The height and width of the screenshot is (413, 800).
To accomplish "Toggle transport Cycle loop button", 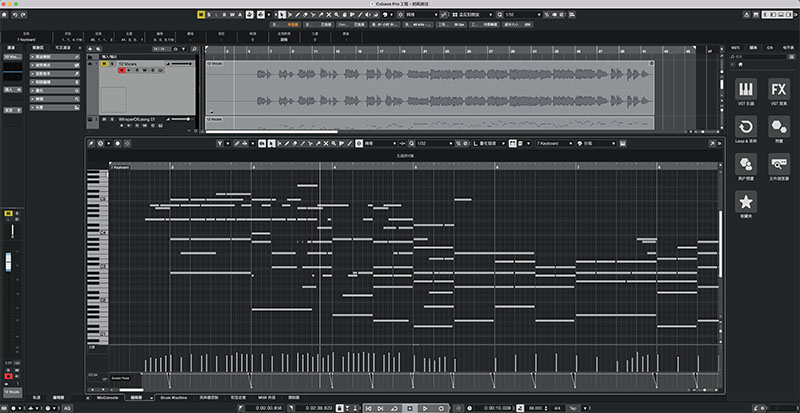I will click(394, 408).
